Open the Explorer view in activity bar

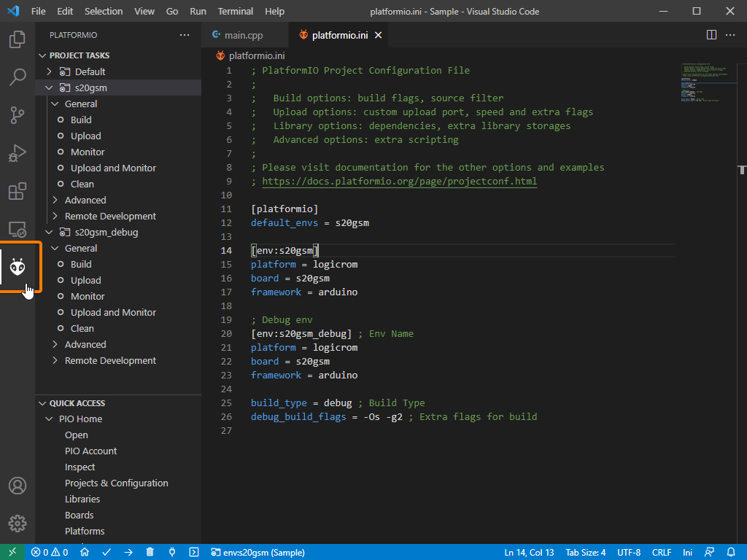[18, 39]
